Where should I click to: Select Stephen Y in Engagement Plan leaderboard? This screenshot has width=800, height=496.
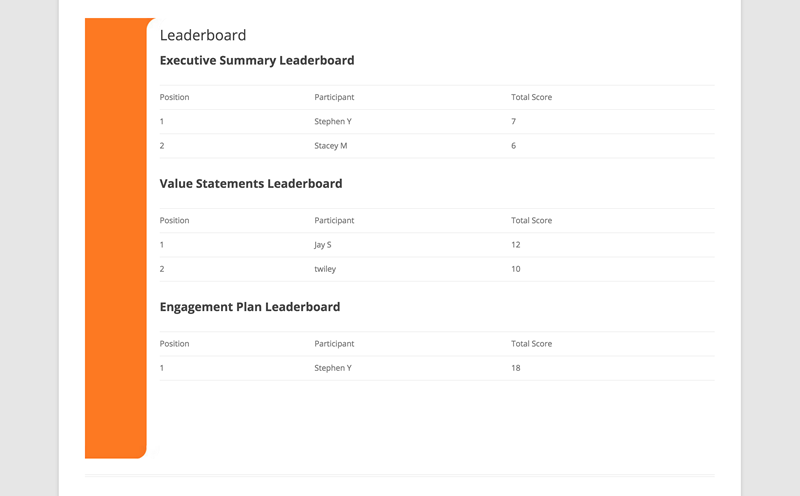coord(333,368)
